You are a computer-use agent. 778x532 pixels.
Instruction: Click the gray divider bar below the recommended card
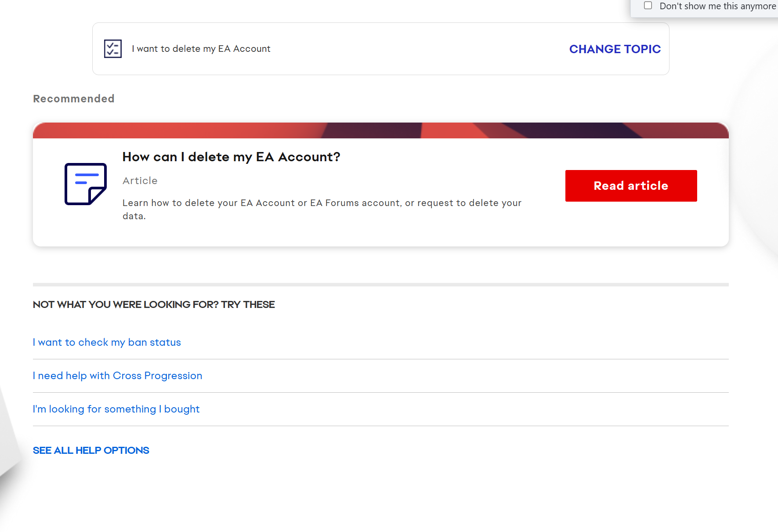(380, 285)
